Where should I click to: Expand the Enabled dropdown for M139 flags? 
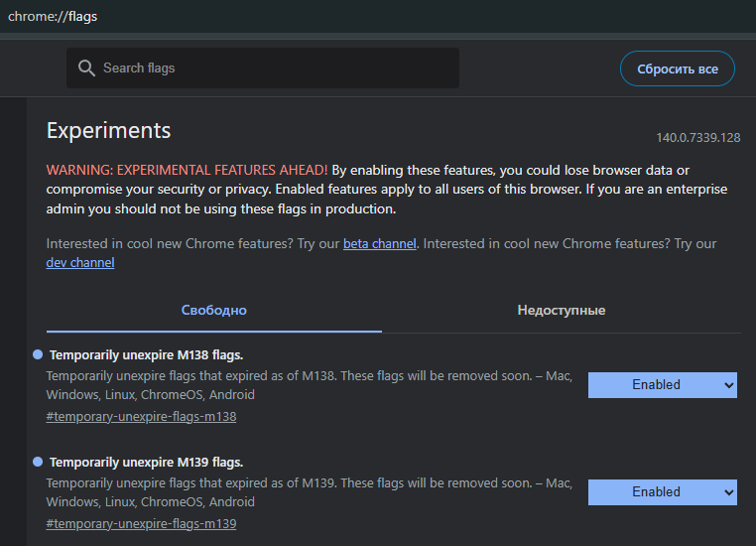[662, 491]
